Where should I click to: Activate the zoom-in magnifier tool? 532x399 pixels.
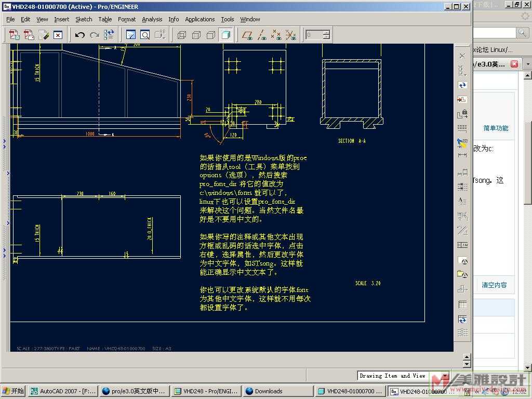[x=145, y=35]
